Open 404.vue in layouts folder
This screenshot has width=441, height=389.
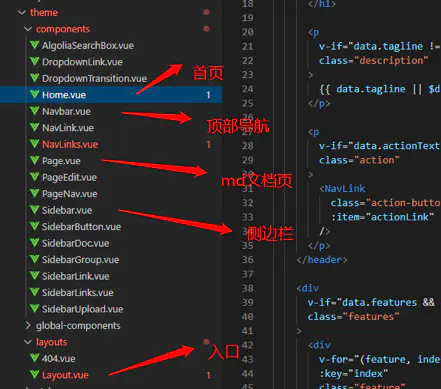(59, 359)
